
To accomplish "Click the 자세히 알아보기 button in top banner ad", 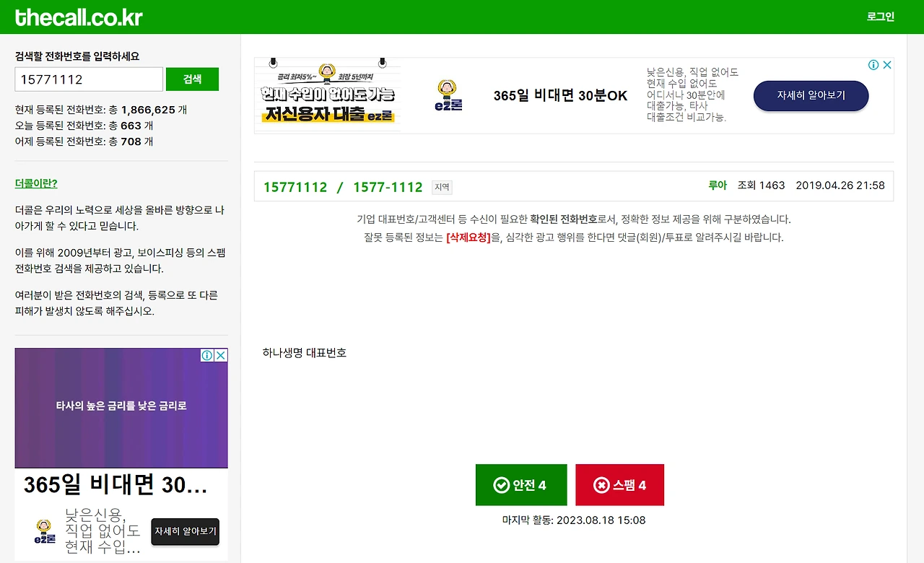I will (x=811, y=95).
